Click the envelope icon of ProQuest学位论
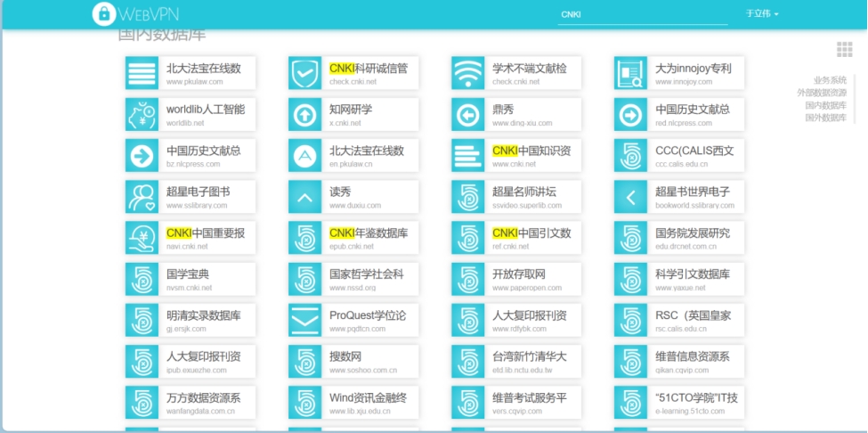Image resolution: width=868 pixels, height=433 pixels. 304,320
